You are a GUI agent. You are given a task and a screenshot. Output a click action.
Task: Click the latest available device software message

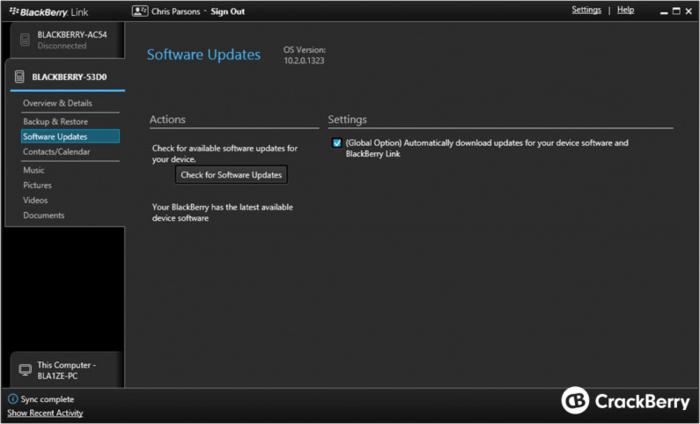[222, 212]
